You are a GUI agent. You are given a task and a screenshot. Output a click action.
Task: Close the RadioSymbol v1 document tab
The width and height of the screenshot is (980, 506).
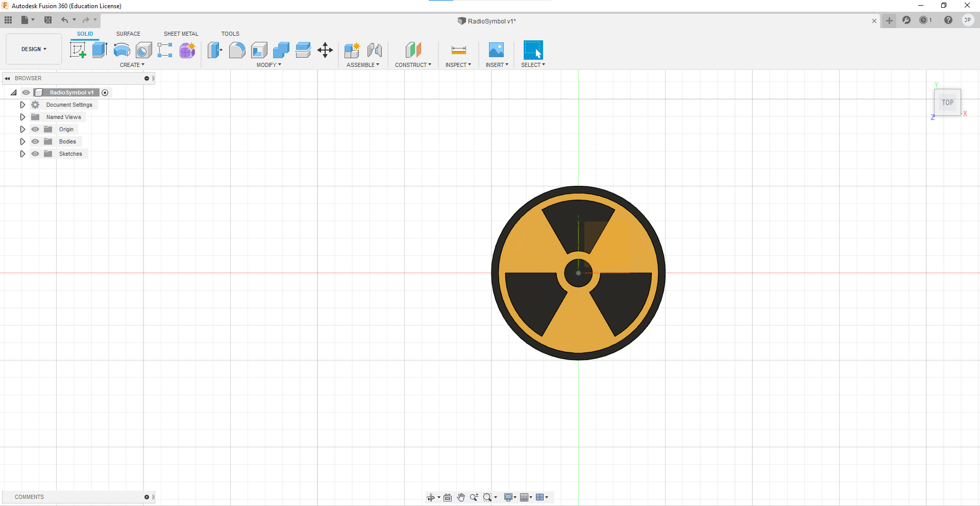click(x=874, y=21)
